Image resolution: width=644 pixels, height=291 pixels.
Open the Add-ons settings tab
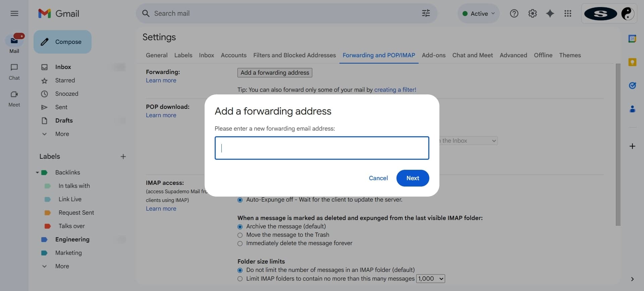pos(434,55)
